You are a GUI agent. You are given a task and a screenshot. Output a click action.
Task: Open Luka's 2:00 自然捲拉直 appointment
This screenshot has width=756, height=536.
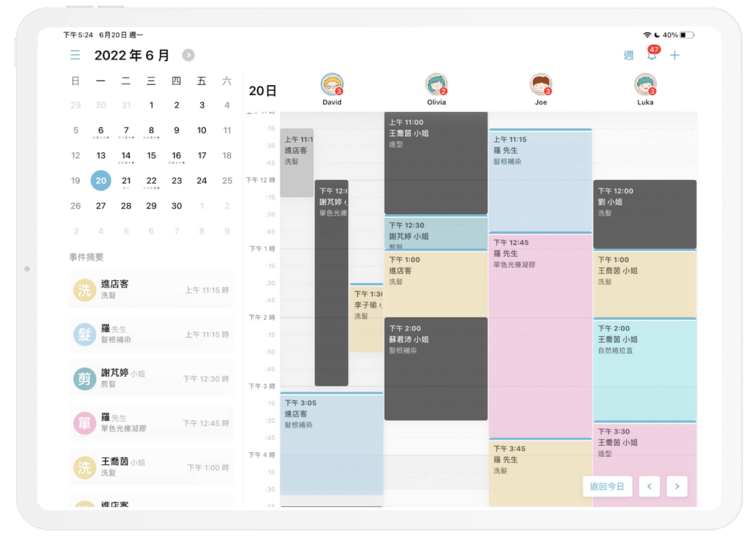pos(644,368)
